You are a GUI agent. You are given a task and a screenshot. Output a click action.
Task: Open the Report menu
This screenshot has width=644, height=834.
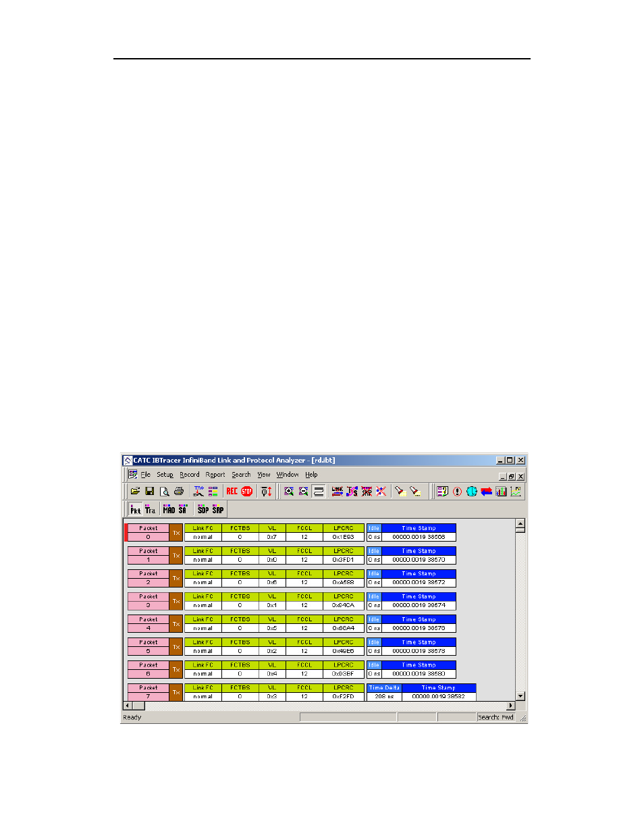click(215, 475)
